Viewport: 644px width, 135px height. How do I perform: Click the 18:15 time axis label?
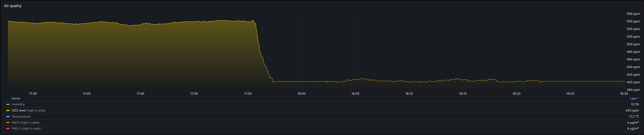pos(463,94)
